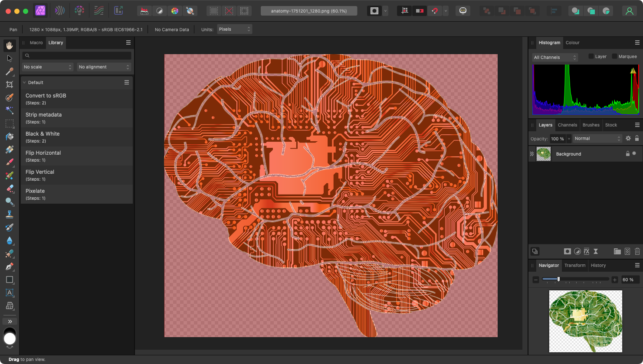Image resolution: width=643 pixels, height=364 pixels.
Task: Select the Move tool arrow
Action: point(10,58)
